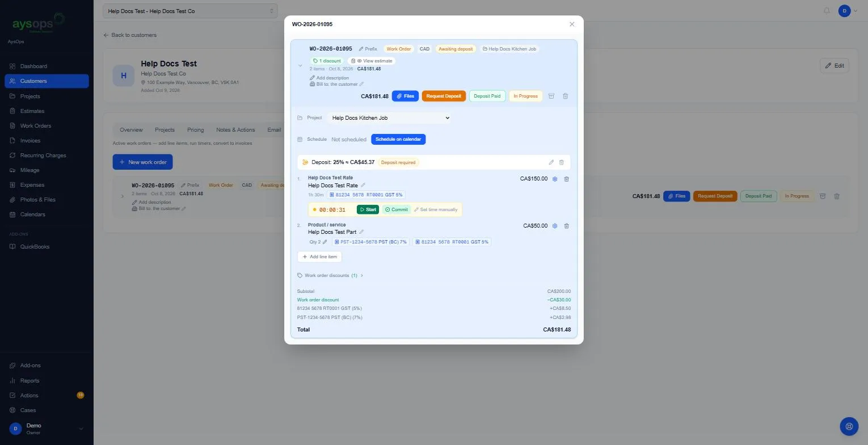Switch to the Overview tab
868x445 pixels.
tap(131, 130)
